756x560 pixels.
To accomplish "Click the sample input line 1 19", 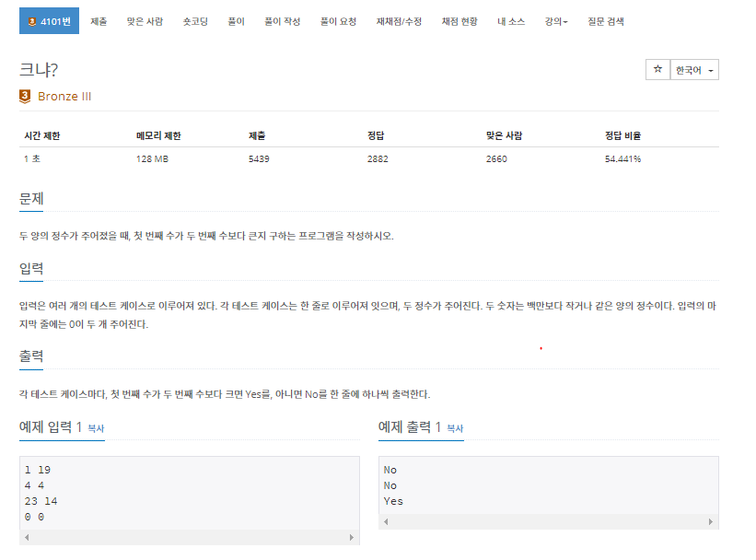I will (38, 470).
